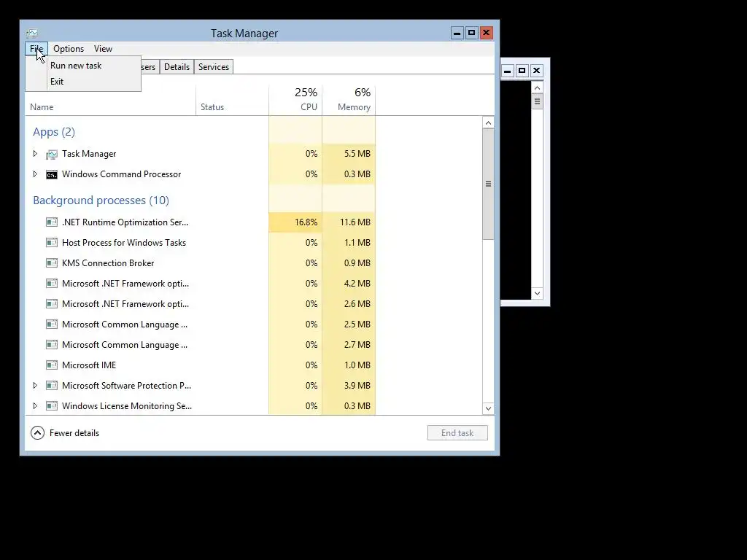The width and height of the screenshot is (747, 560).
Task: Open the File menu
Action: pos(36,49)
